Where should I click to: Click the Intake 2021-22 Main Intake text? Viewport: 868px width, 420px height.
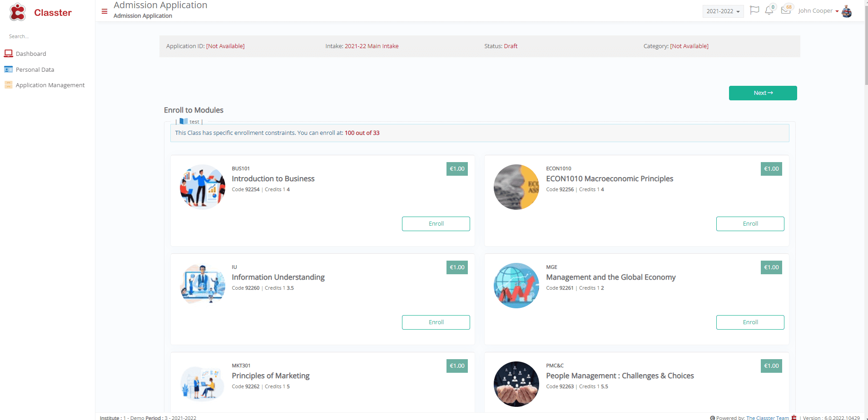tap(362, 46)
